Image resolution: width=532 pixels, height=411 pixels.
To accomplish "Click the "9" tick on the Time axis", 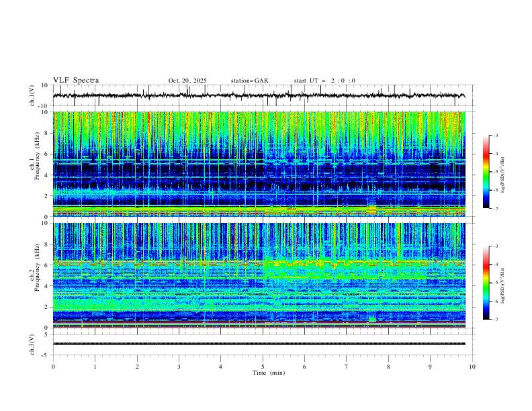I will (x=430, y=367).
